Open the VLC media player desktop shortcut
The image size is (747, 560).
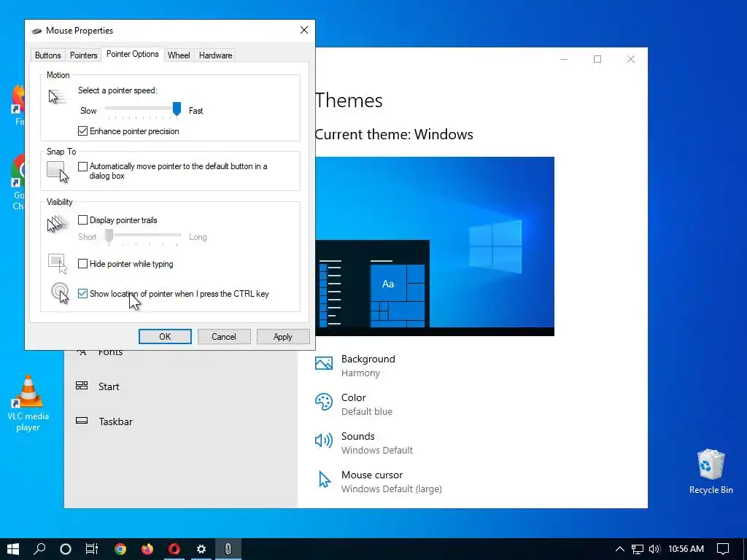pos(28,402)
